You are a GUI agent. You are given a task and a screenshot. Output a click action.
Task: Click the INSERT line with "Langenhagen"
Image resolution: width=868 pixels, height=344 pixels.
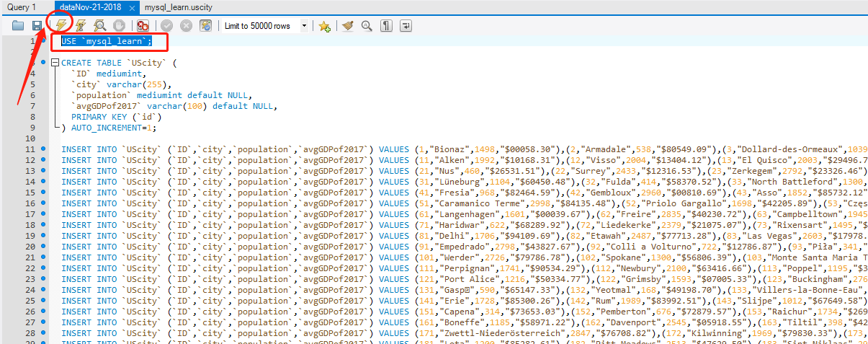(x=464, y=214)
